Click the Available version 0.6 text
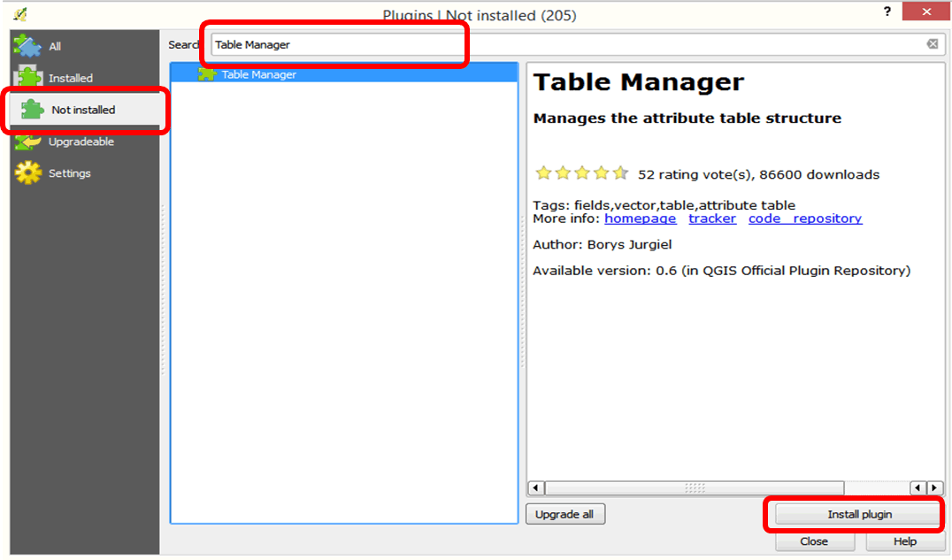The width and height of the screenshot is (952, 560). tap(721, 271)
